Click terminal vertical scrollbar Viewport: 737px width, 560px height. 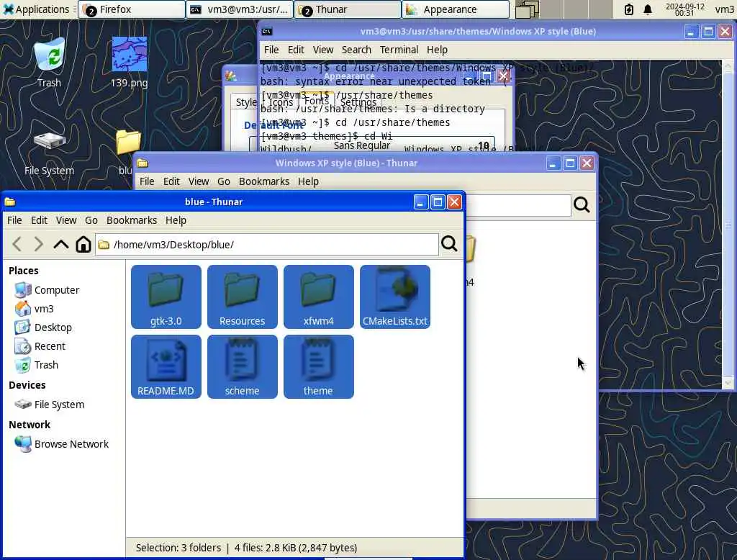728,225
